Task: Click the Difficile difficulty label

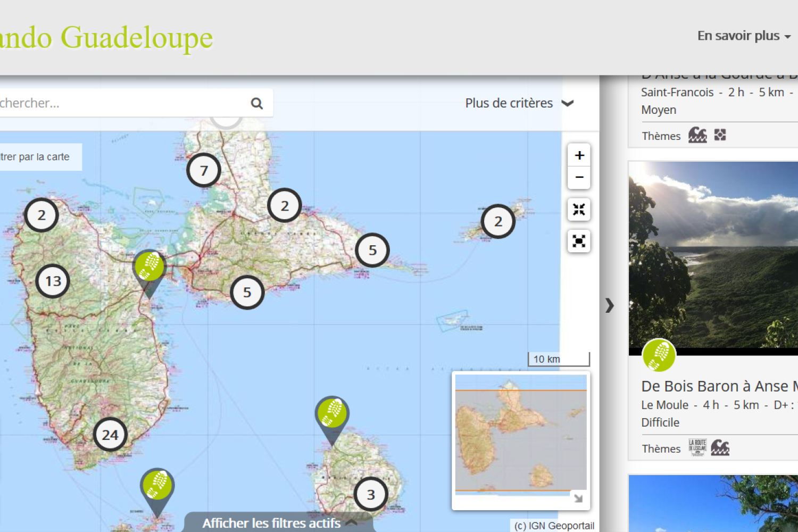Action: [x=660, y=422]
